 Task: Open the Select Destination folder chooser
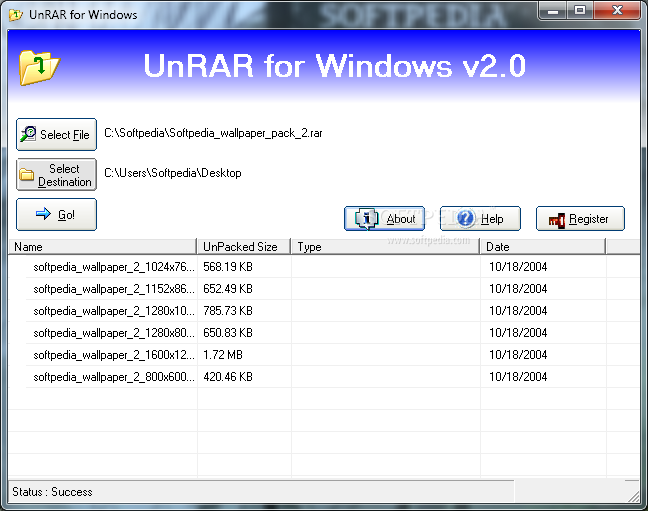[57, 174]
